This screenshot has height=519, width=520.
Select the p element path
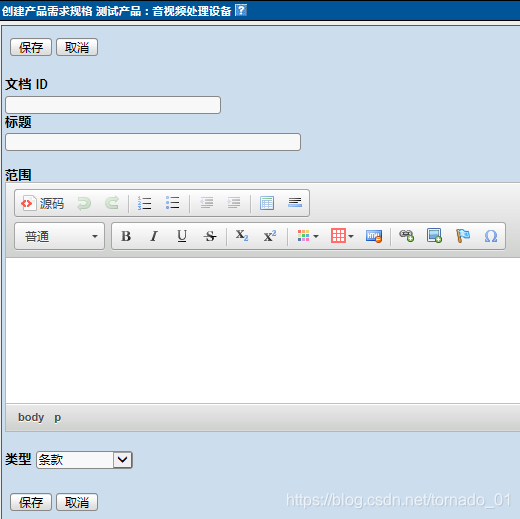(58, 417)
